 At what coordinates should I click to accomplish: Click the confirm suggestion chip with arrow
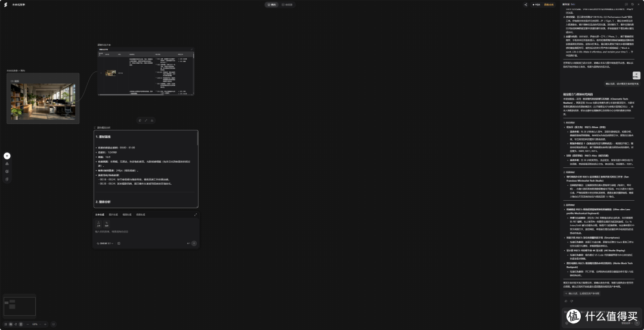click(x=581, y=294)
